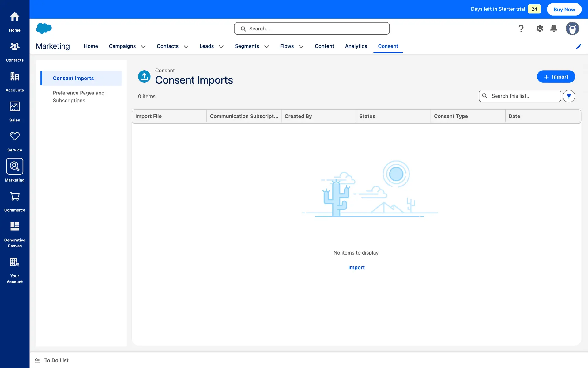Expand the Leads dropdown chevron
The height and width of the screenshot is (368, 588).
pyautogui.click(x=221, y=47)
